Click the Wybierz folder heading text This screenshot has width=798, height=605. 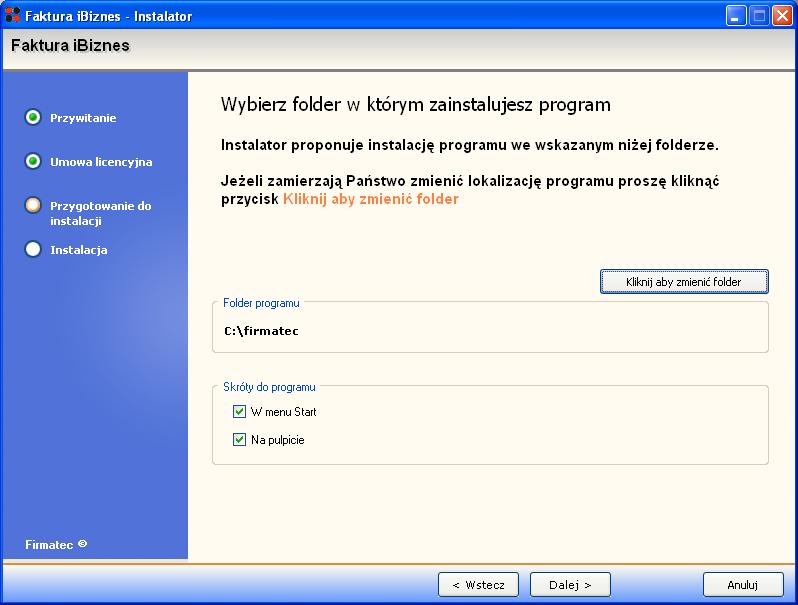415,105
